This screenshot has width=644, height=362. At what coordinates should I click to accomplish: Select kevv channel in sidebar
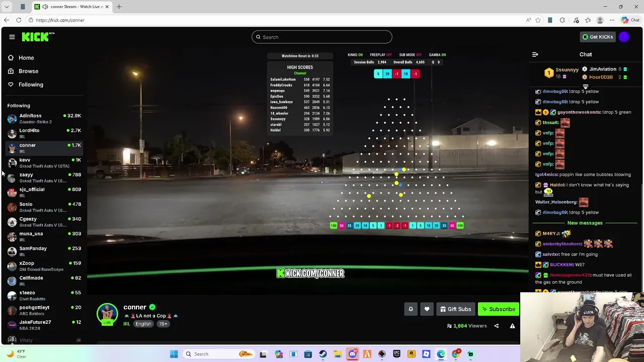pos(44,163)
